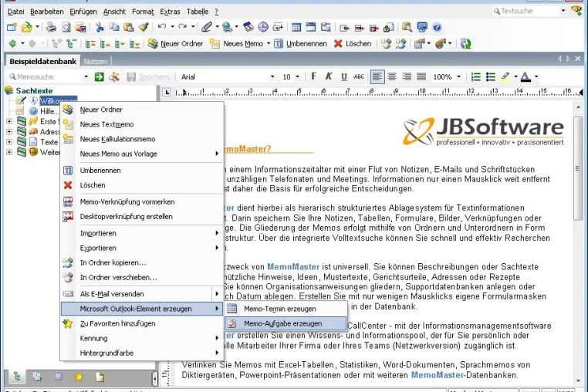Click the green back navigation arrow

click(x=12, y=43)
